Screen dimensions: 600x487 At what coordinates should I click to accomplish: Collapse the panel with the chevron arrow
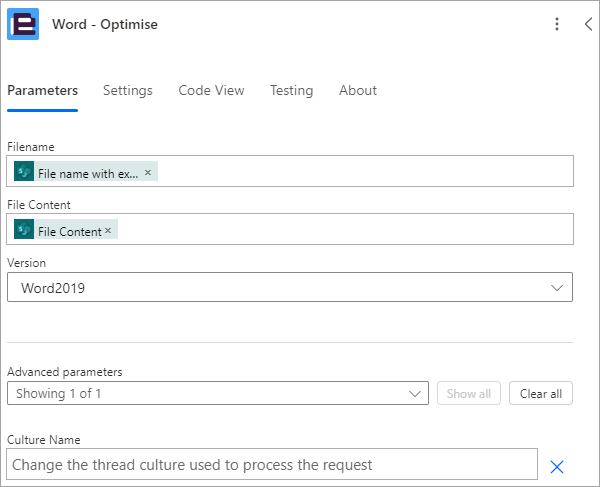point(589,24)
